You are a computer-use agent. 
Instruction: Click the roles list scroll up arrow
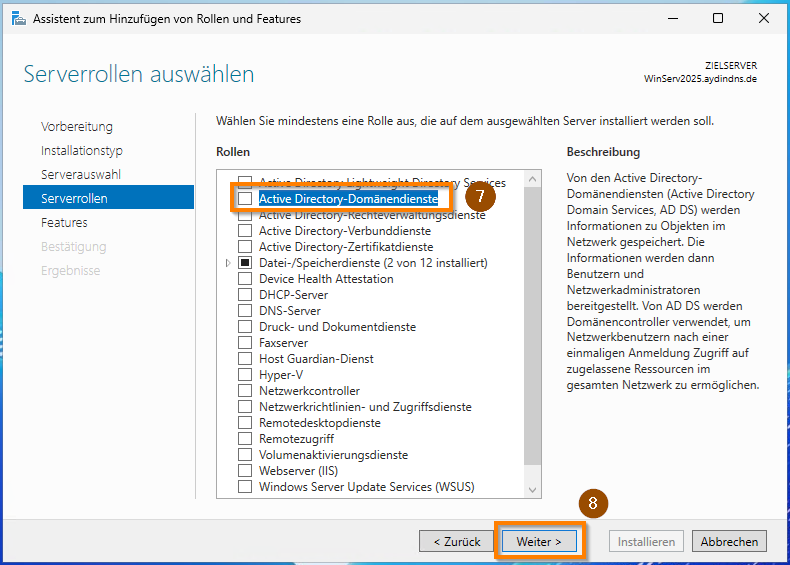tap(533, 179)
